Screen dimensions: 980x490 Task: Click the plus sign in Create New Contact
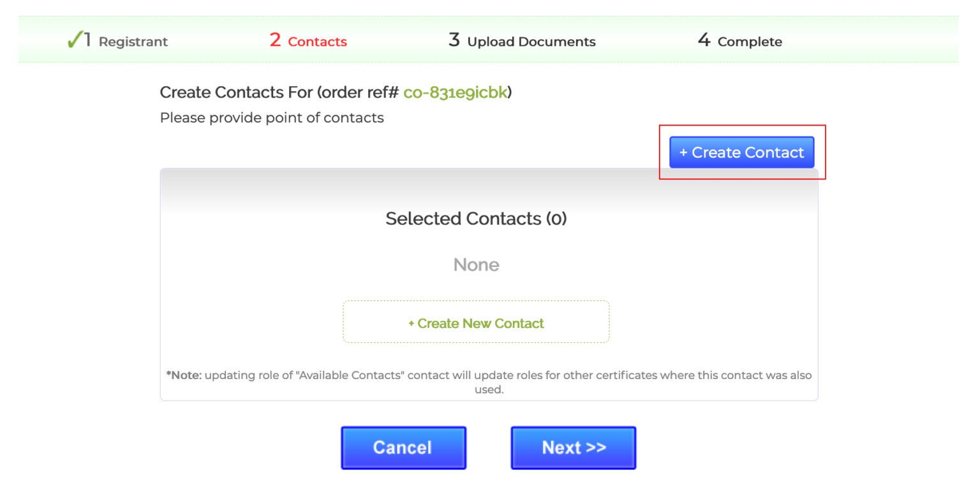[x=412, y=323]
